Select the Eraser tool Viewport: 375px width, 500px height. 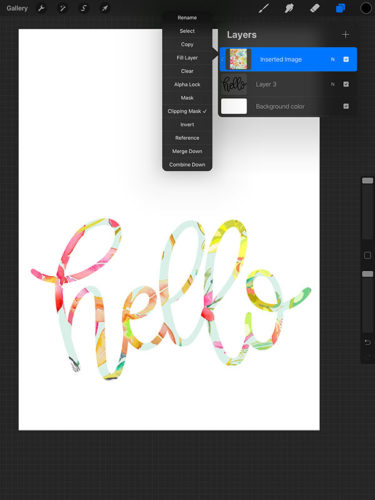315,8
